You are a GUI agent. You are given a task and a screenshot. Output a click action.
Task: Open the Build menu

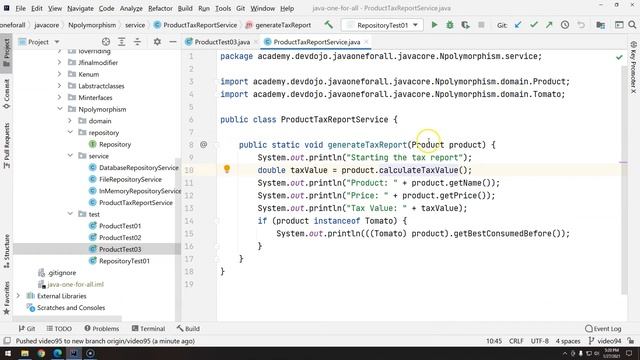(x=185, y=8)
